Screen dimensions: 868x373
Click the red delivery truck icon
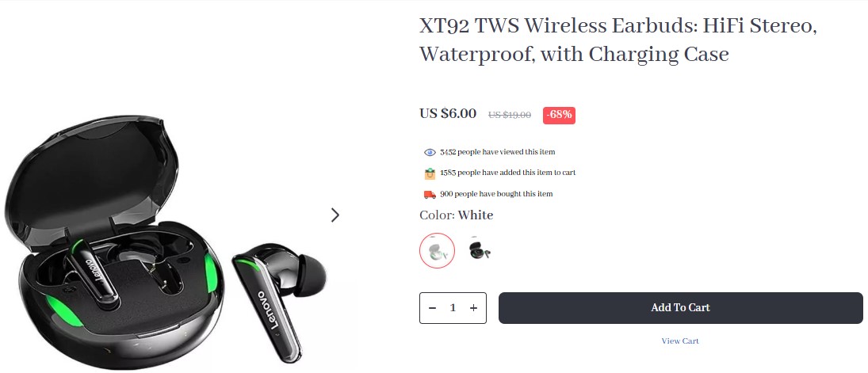coord(430,194)
